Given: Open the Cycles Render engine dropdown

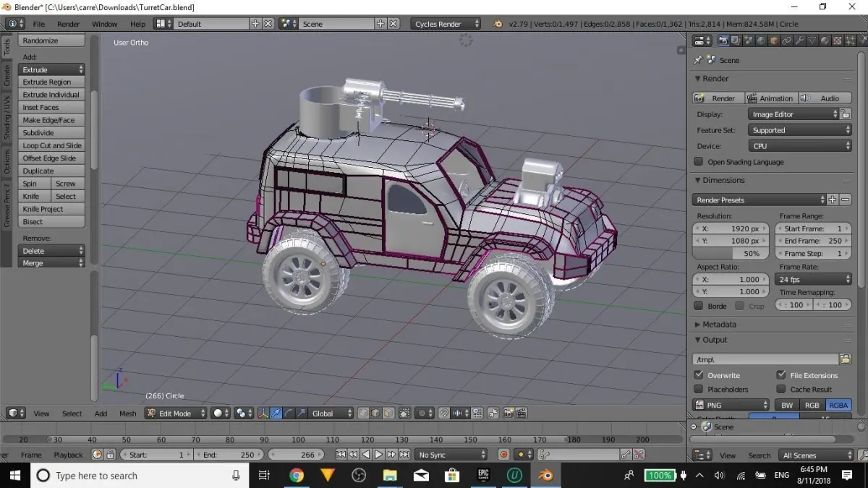Looking at the screenshot, I should (x=446, y=24).
